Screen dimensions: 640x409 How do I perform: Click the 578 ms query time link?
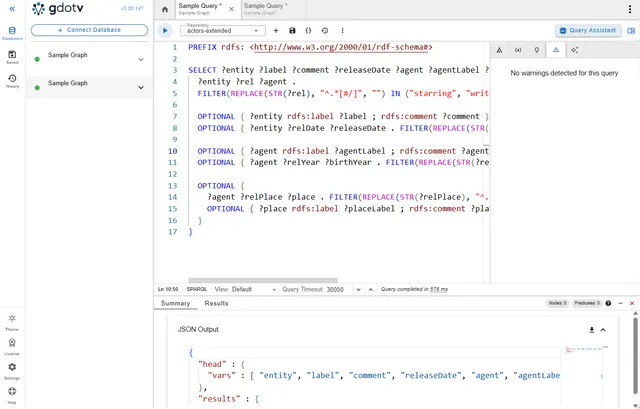[x=439, y=289]
